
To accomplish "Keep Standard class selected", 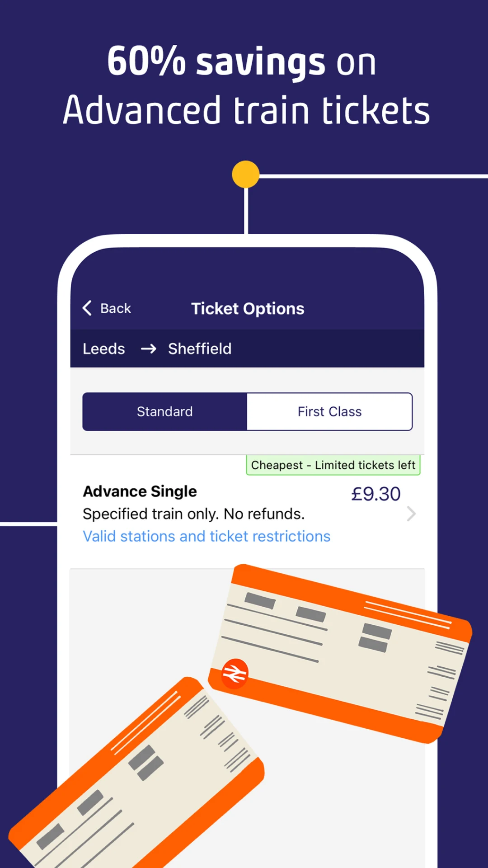I will (164, 411).
